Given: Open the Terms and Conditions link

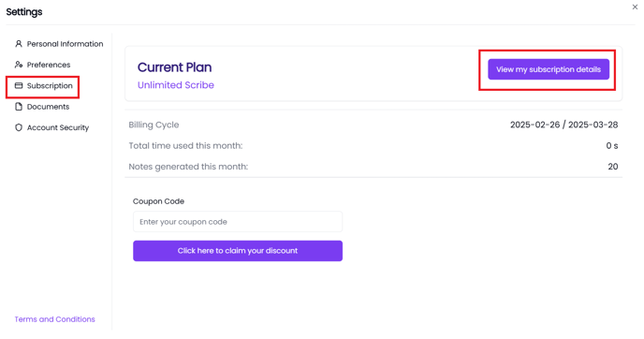Looking at the screenshot, I should pyautogui.click(x=54, y=319).
